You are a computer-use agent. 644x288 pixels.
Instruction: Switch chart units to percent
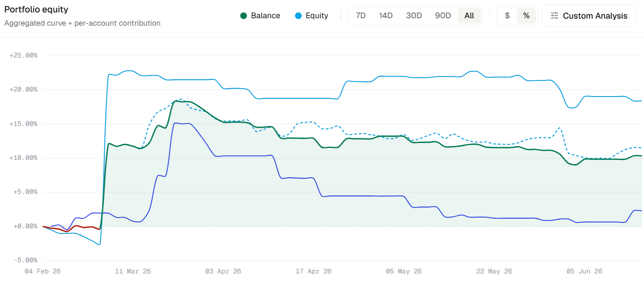(526, 16)
